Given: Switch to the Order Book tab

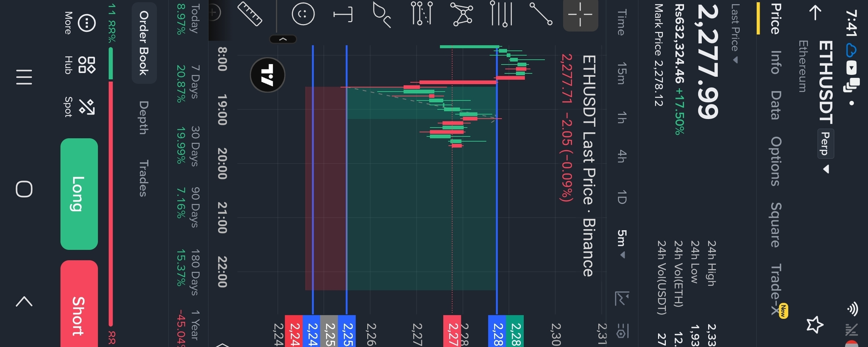Looking at the screenshot, I should 144,43.
